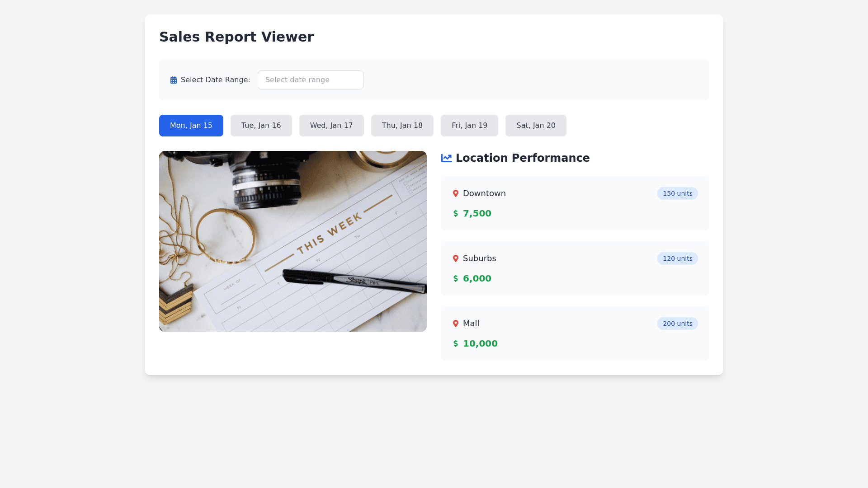Select the Mon, Jan 15 tab

tap(191, 126)
